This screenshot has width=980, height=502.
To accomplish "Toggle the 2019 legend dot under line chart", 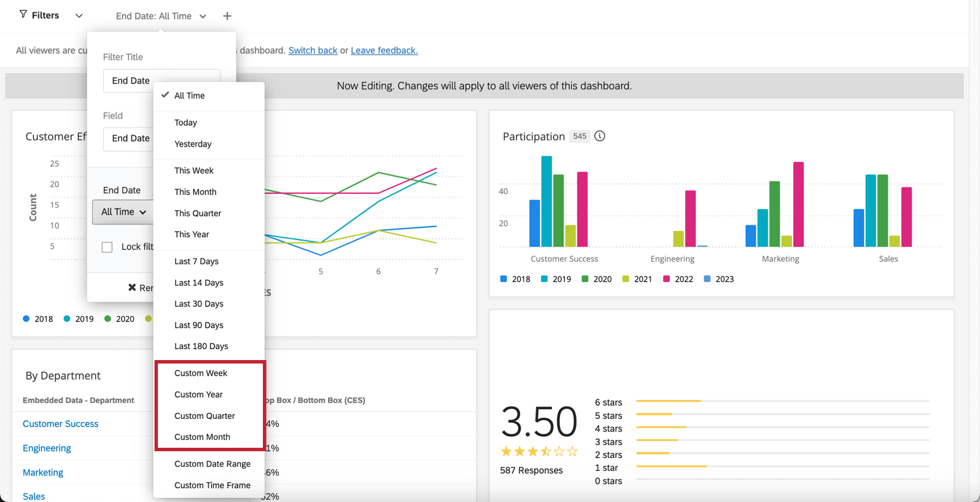I will pyautogui.click(x=67, y=319).
